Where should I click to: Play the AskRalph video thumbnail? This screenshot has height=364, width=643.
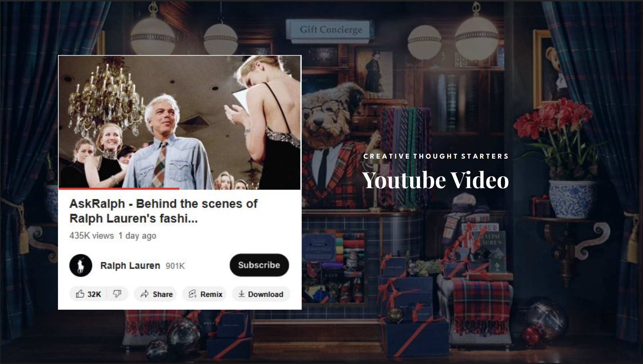tap(180, 122)
